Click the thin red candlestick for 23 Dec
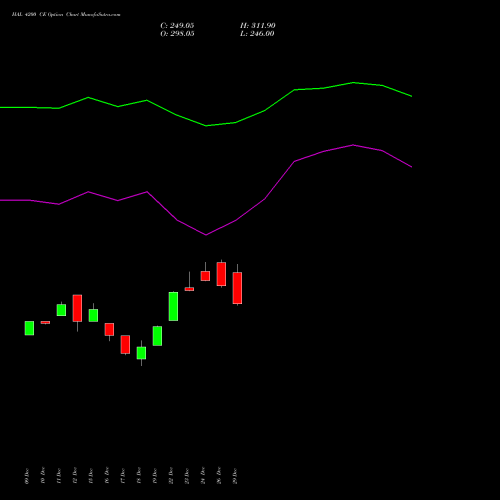 [x=189, y=289]
